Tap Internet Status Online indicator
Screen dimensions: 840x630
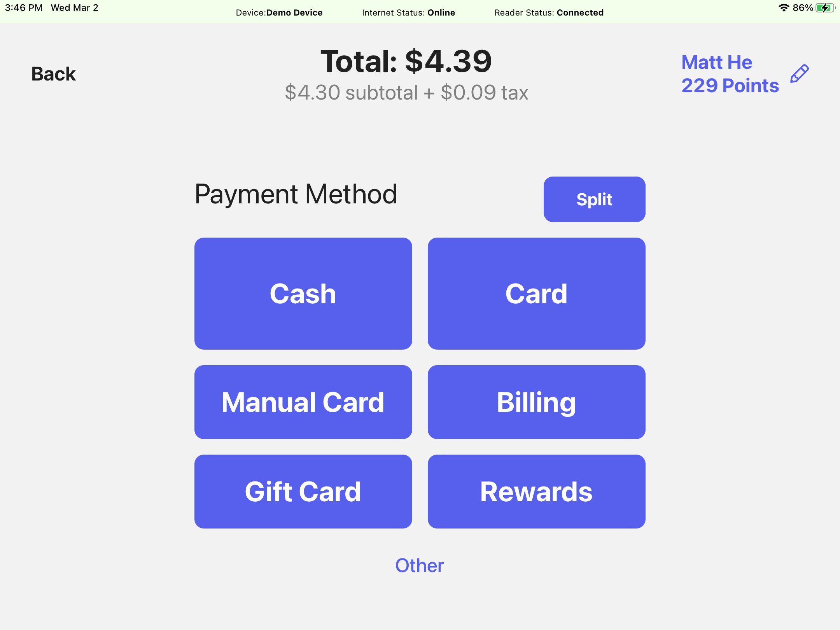click(408, 12)
